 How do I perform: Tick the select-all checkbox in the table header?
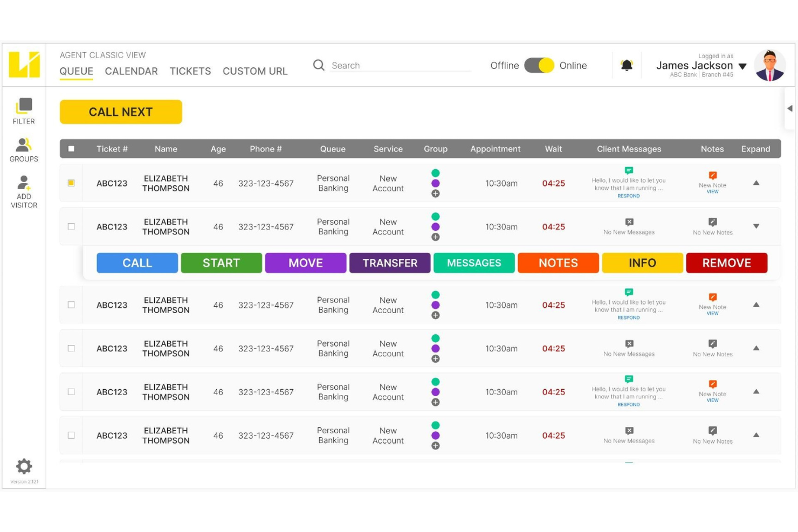tap(71, 148)
